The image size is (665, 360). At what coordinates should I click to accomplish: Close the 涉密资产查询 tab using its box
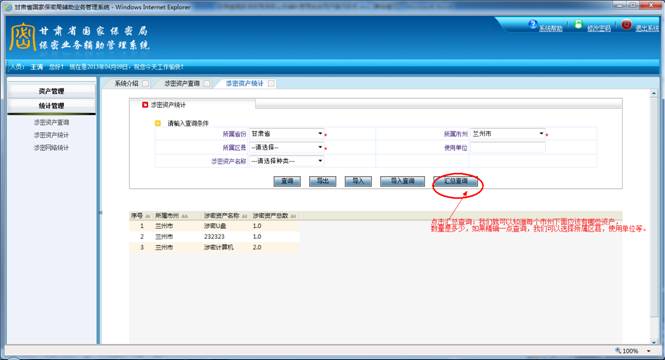pyautogui.click(x=207, y=84)
